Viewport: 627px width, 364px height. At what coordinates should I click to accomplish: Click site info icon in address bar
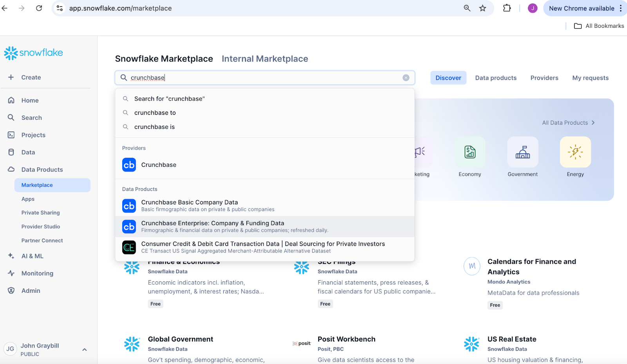pos(59,8)
